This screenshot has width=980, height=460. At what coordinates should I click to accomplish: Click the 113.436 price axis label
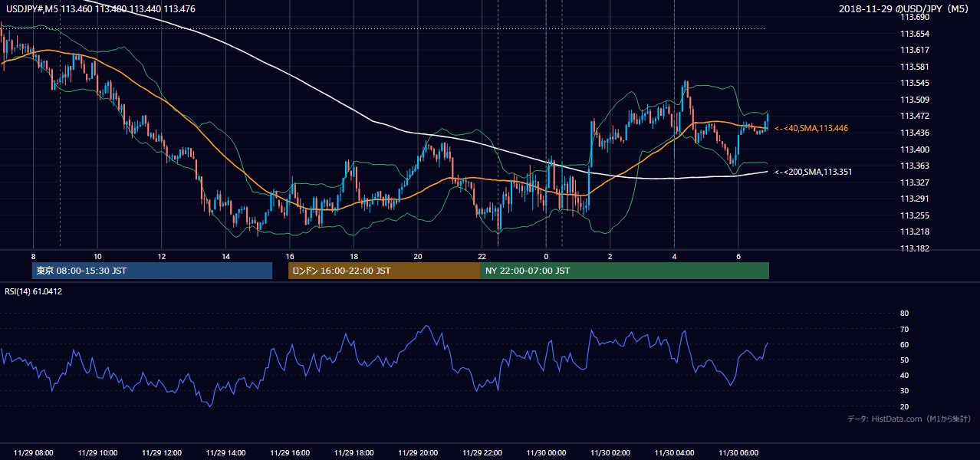point(914,133)
